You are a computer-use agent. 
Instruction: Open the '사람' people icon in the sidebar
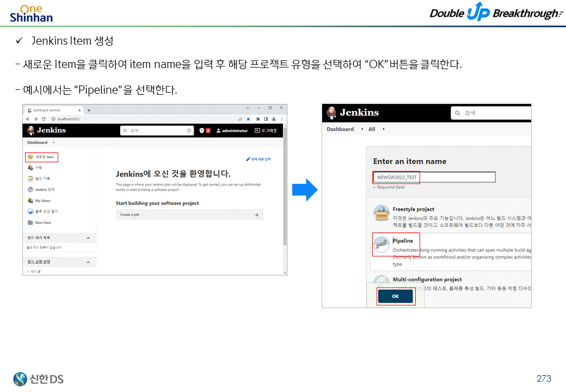[30, 168]
